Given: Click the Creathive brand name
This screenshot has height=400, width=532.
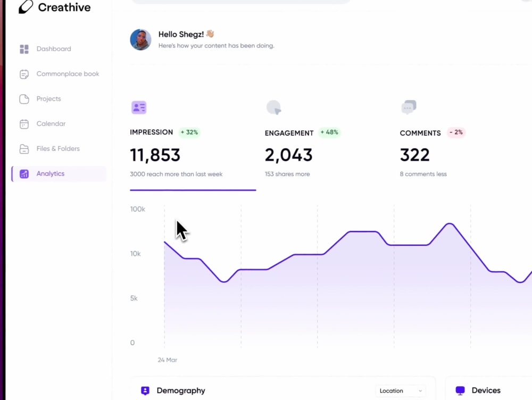Looking at the screenshot, I should [x=64, y=7].
